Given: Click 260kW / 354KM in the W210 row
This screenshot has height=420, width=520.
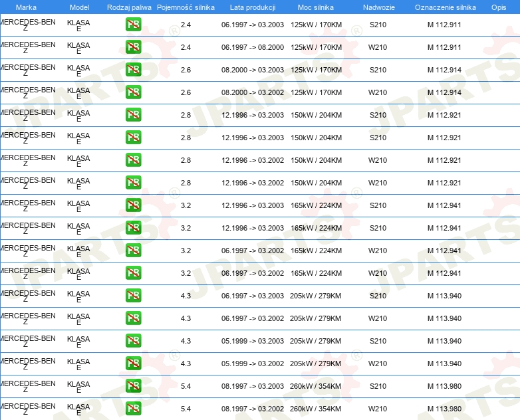Looking at the screenshot, I should click(315, 409).
